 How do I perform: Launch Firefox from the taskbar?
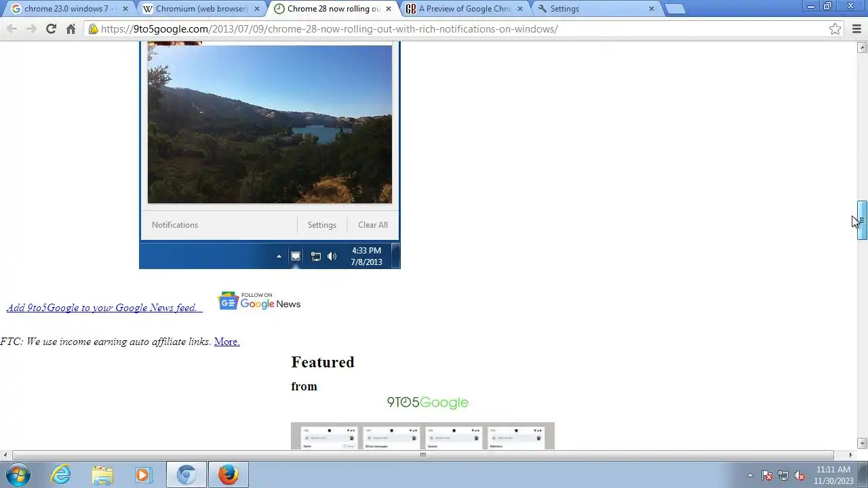point(228,475)
